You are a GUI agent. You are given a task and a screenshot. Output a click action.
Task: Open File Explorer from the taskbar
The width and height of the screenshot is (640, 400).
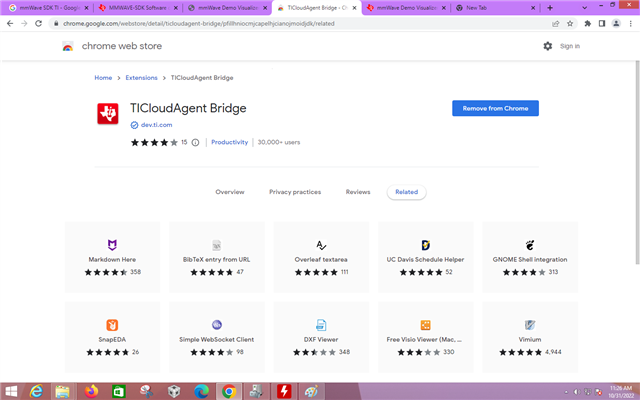(x=62, y=391)
